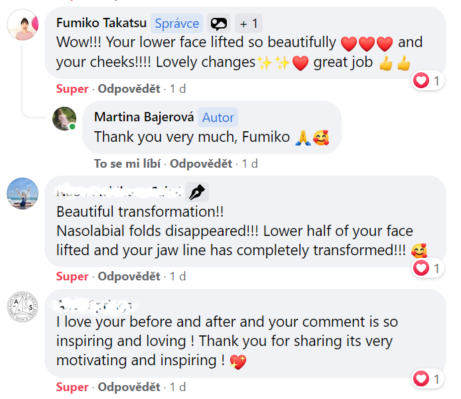Like Martina's reply with To se mi líbí
The width and height of the screenshot is (461, 399).
[x=127, y=164]
